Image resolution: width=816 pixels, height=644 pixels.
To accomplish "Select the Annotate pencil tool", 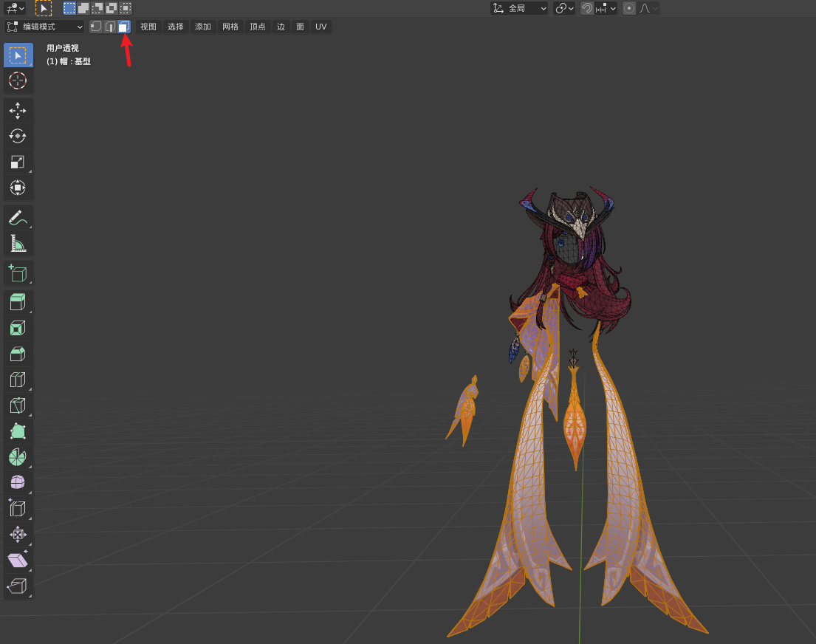I will pos(18,218).
